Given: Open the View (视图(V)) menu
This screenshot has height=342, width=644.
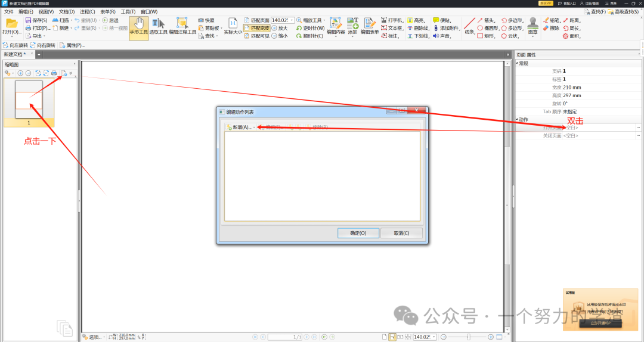Looking at the screenshot, I should 46,12.
